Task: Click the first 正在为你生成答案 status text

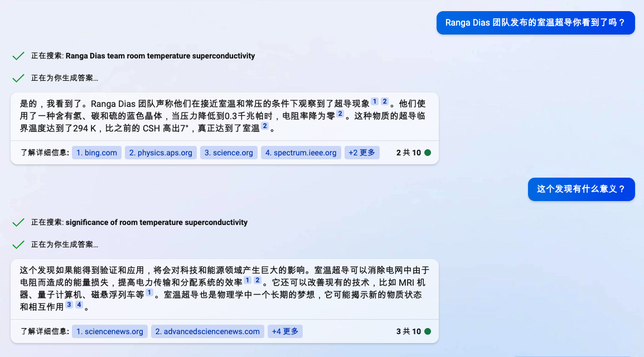Action: point(65,78)
